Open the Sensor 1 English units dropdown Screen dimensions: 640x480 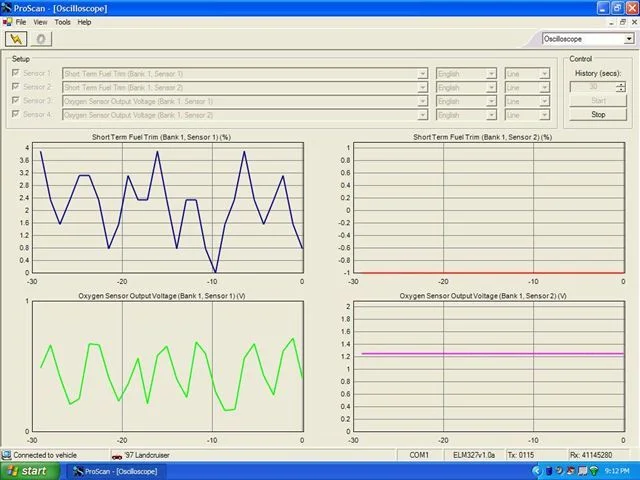[466, 73]
